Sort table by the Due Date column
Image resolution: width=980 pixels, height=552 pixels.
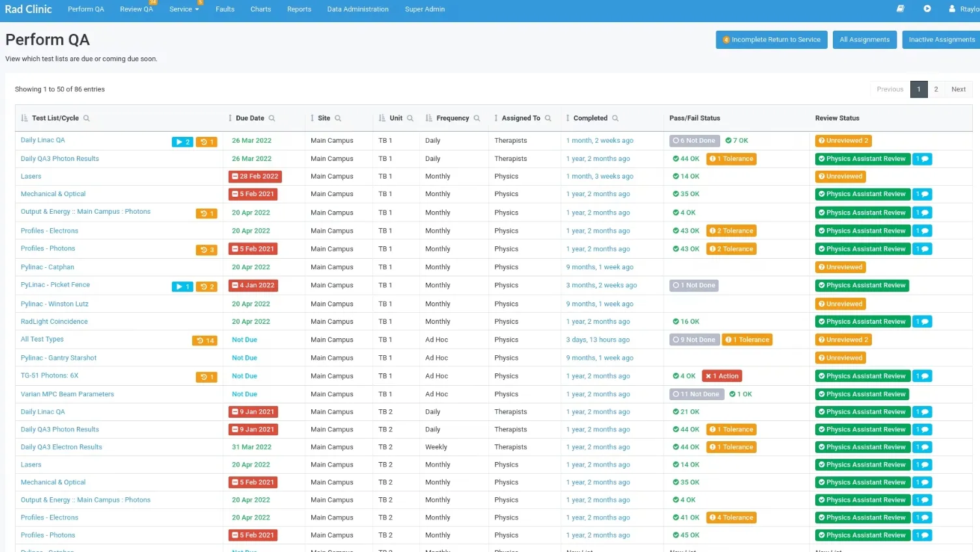pos(230,118)
